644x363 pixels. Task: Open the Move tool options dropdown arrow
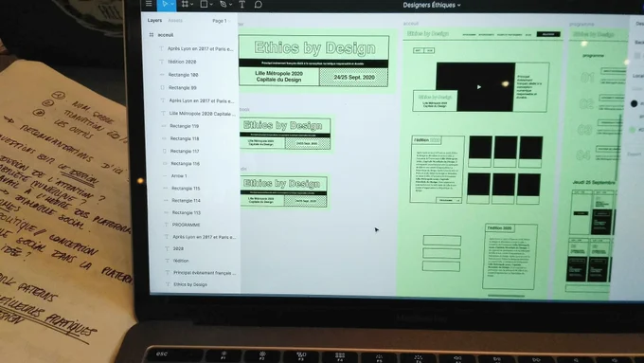pos(172,4)
